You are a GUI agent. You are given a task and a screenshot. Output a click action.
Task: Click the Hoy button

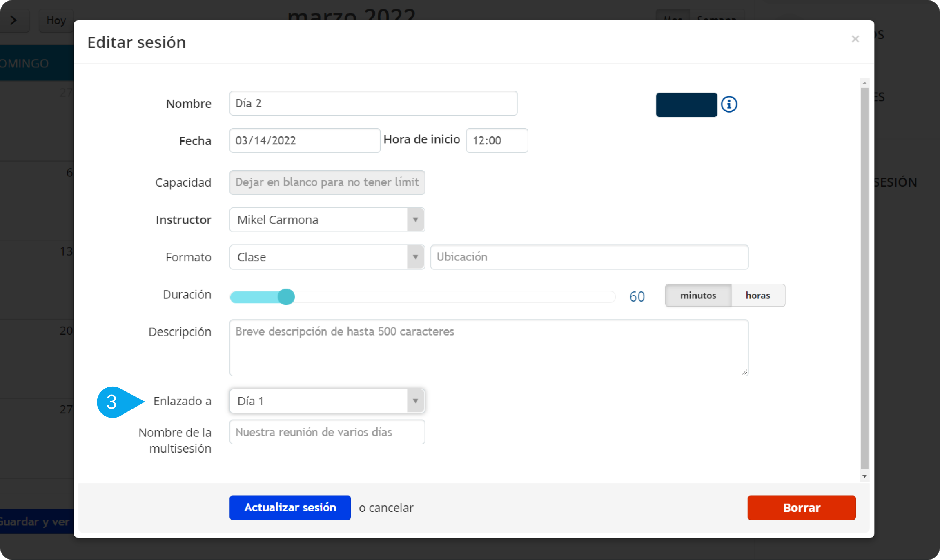(56, 20)
